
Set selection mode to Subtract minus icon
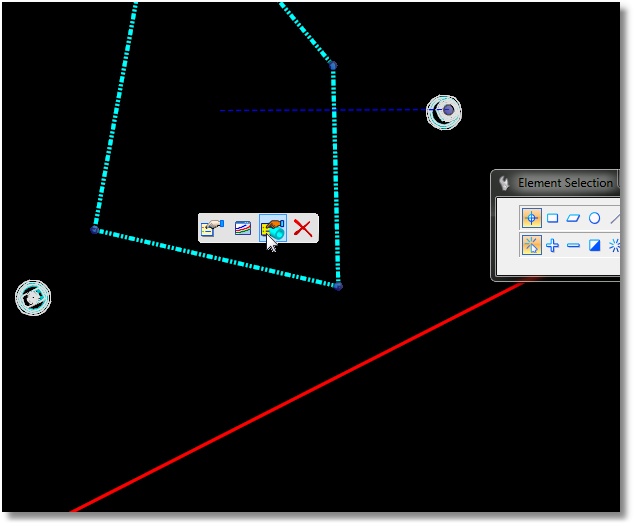point(573,245)
